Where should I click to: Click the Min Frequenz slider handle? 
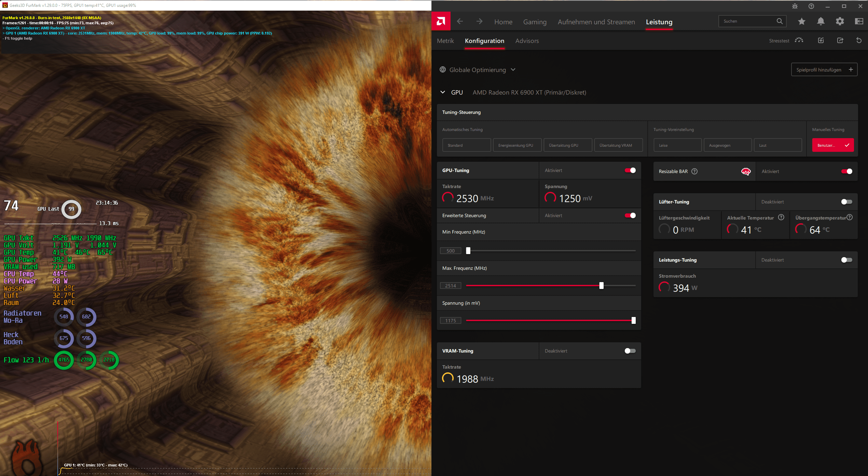(468, 251)
